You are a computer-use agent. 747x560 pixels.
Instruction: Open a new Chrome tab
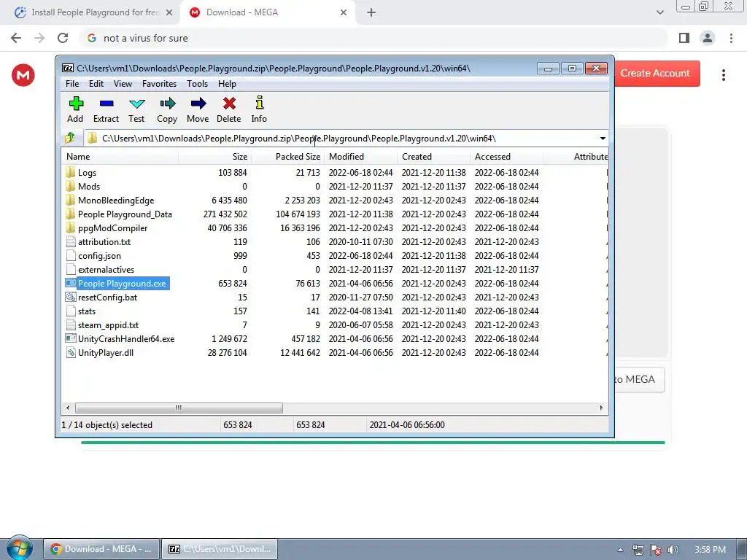[371, 12]
